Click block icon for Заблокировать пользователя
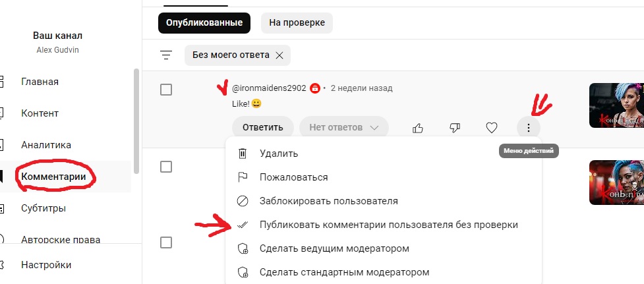The height and width of the screenshot is (284, 644). (x=243, y=201)
